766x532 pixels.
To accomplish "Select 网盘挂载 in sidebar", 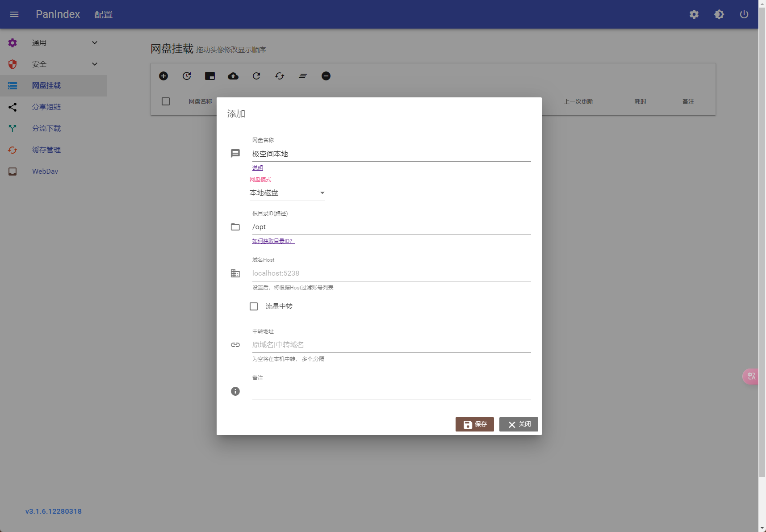I will (54, 86).
